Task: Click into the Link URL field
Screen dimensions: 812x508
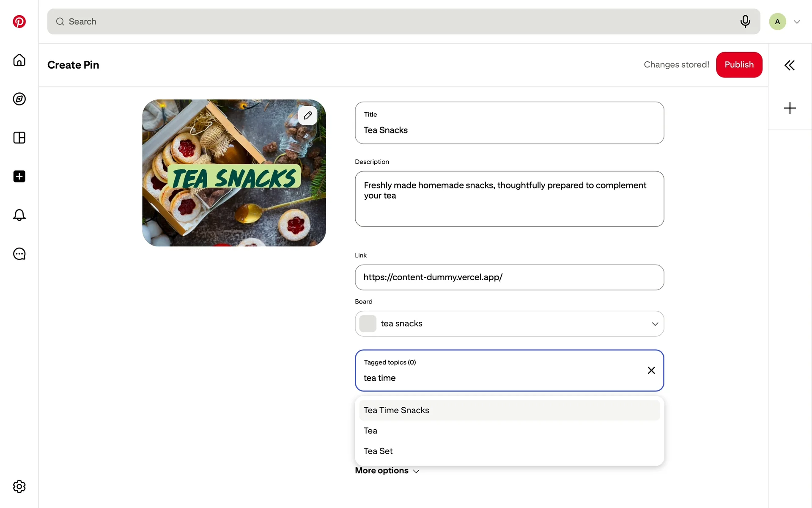Action: (509, 277)
